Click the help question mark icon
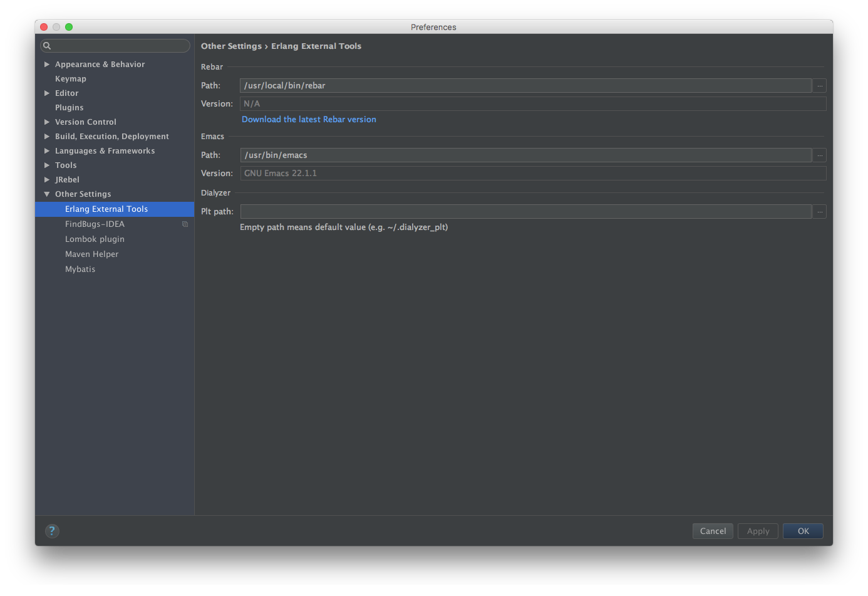This screenshot has width=868, height=596. 52,531
